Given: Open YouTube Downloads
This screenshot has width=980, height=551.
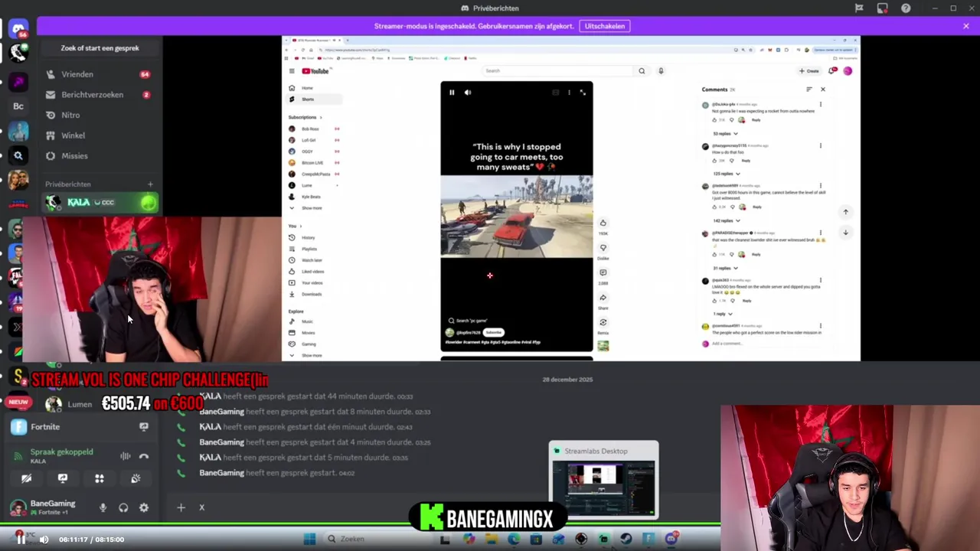Looking at the screenshot, I should point(314,295).
